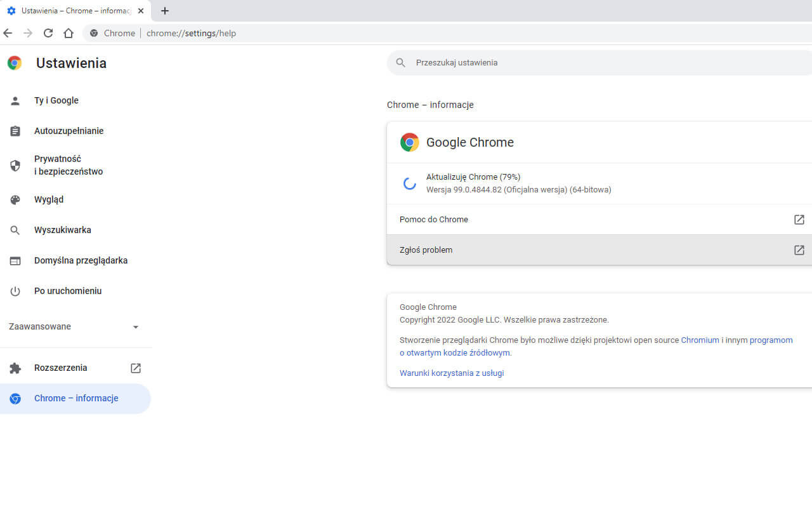
Task: Click the Google Chrome logo in info card
Action: click(x=410, y=142)
